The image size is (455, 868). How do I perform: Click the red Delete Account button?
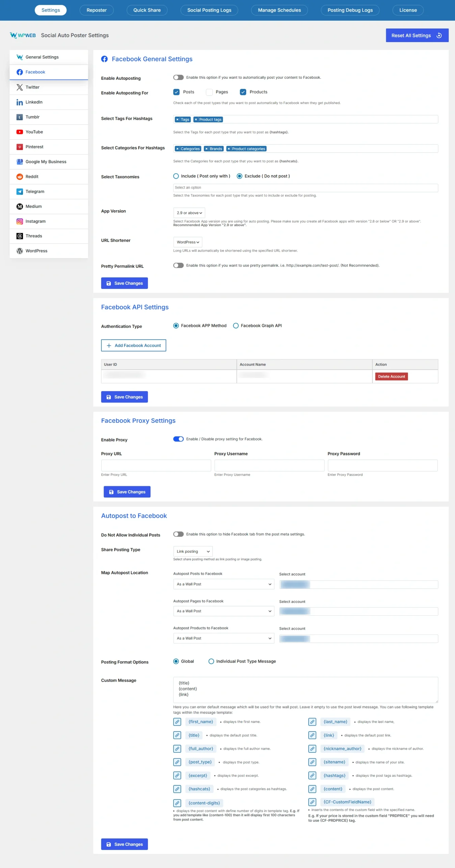391,377
